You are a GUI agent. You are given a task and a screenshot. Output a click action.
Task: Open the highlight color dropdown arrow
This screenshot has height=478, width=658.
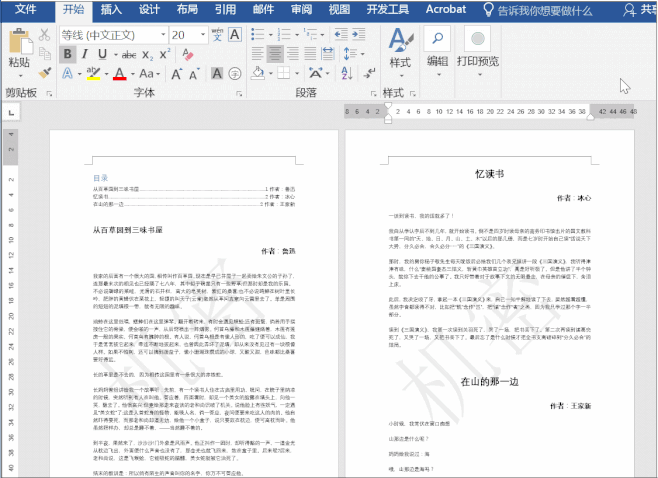pos(106,74)
